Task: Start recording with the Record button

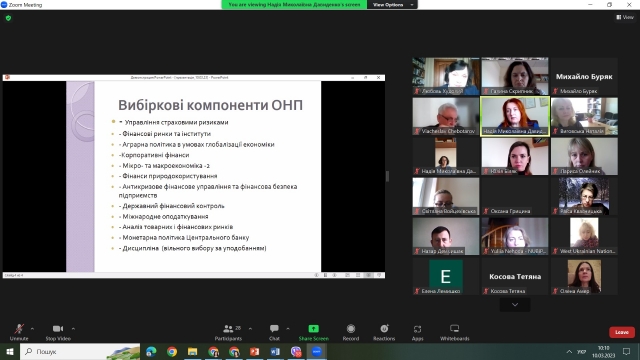Action: click(351, 332)
